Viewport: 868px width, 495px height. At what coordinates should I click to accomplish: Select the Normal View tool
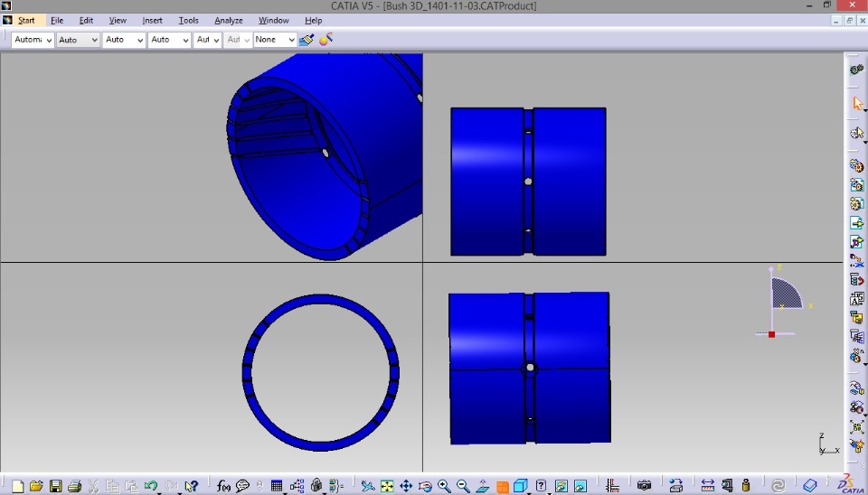[x=483, y=486]
